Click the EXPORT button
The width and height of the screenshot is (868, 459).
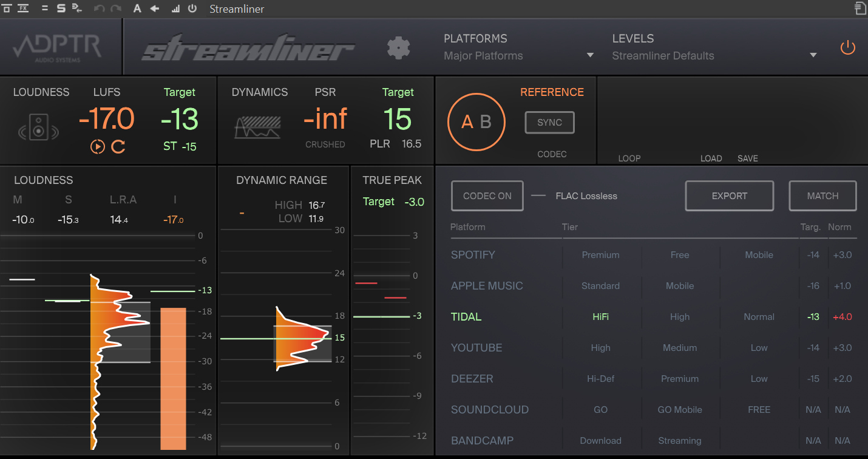tap(728, 195)
